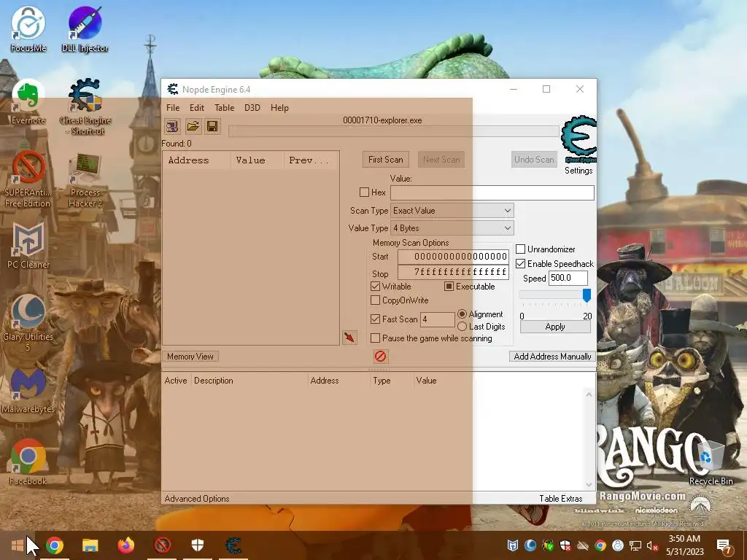Uncheck the Writable checkbox
The image size is (747, 560).
[x=376, y=286]
